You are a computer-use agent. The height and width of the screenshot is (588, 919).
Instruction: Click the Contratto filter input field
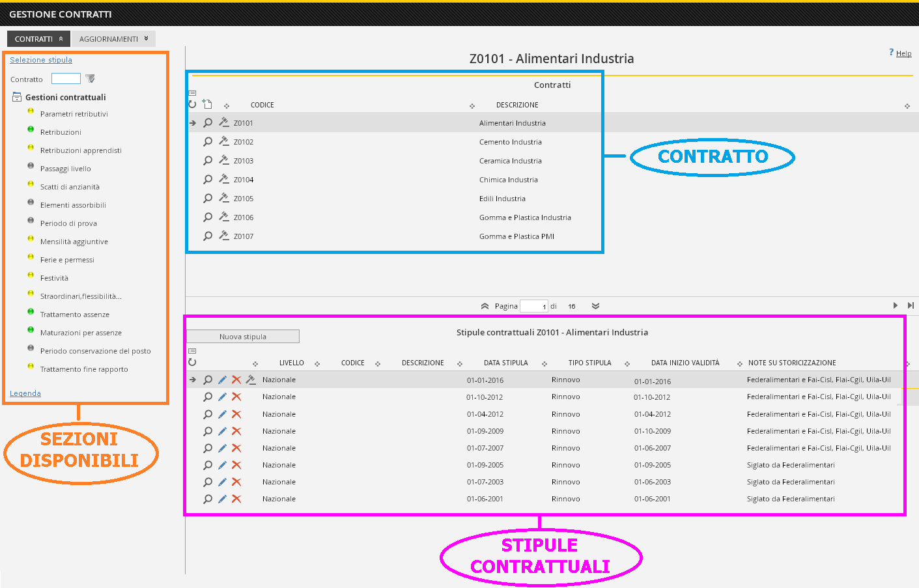(66, 78)
